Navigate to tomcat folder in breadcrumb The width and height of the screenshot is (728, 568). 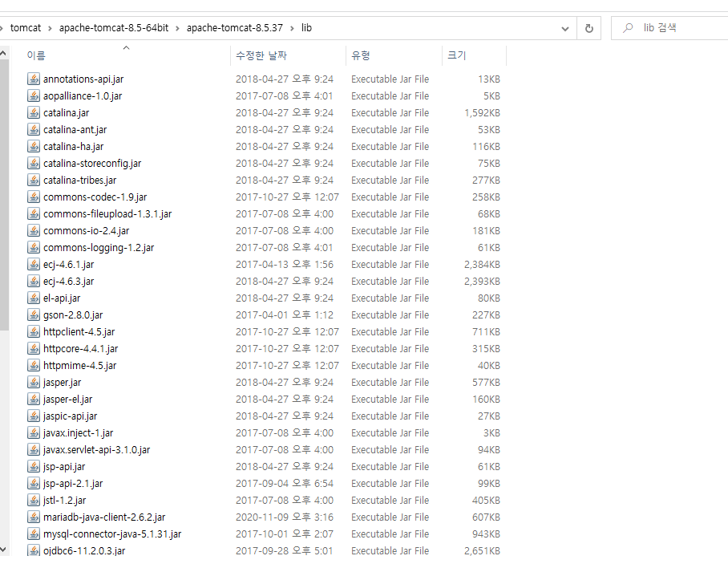tap(26, 28)
